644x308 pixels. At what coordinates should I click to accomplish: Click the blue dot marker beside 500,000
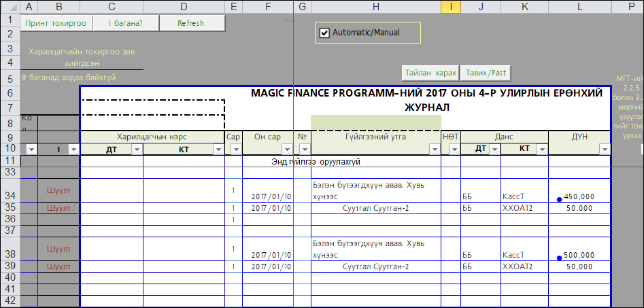coord(559,258)
